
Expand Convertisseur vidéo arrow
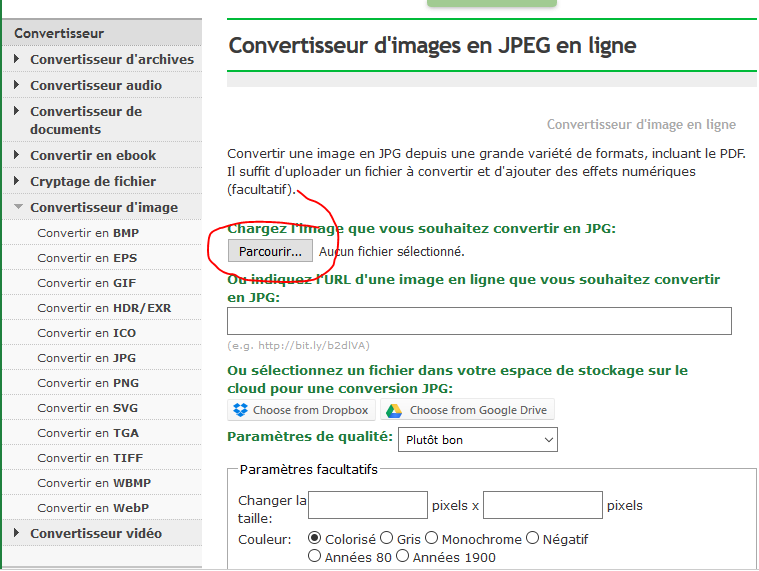[16, 533]
